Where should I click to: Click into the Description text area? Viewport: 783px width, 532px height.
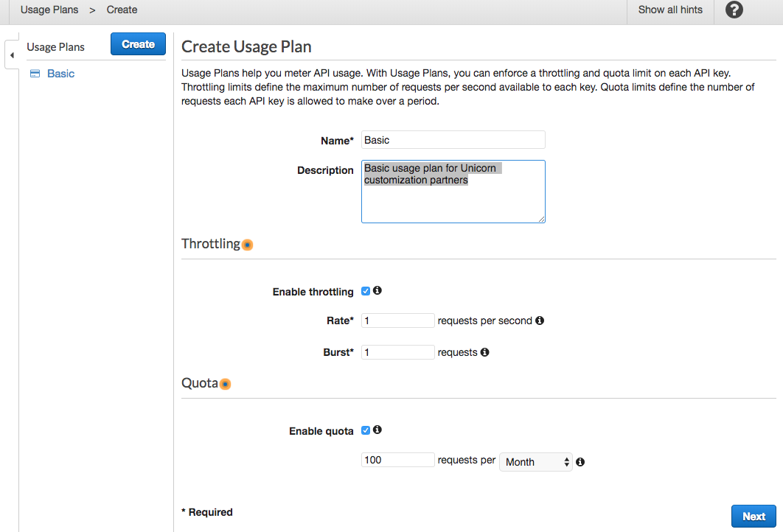453,192
